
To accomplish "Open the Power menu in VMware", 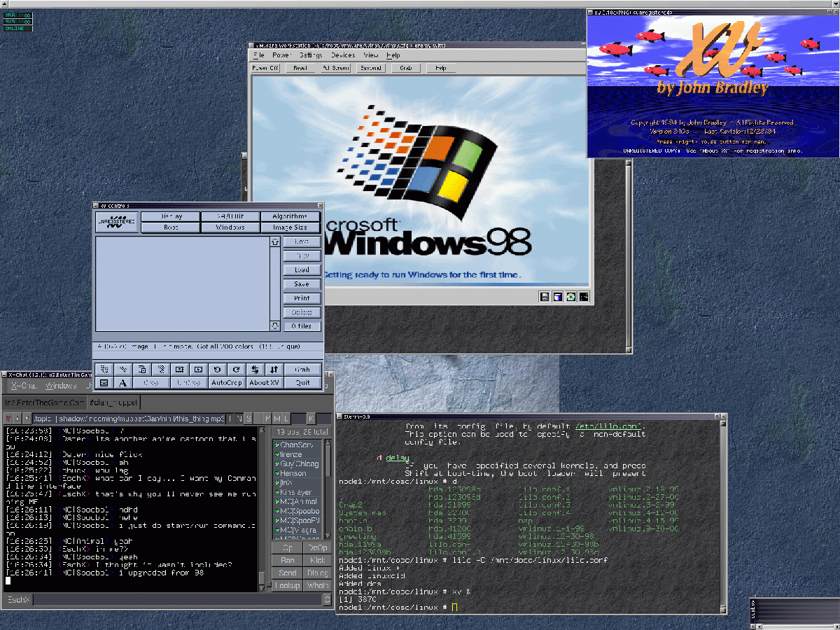I will coord(281,55).
